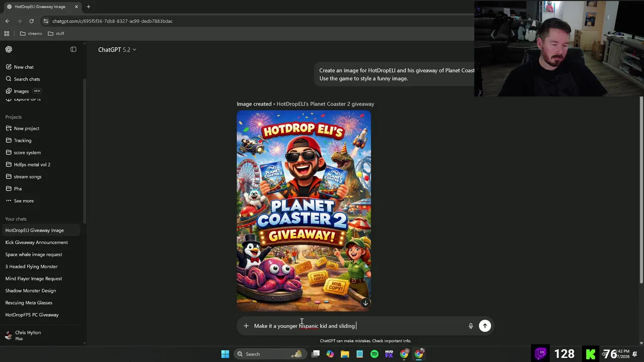
Task: Open Rescuing Meta Glasses chat
Action: coord(29,303)
